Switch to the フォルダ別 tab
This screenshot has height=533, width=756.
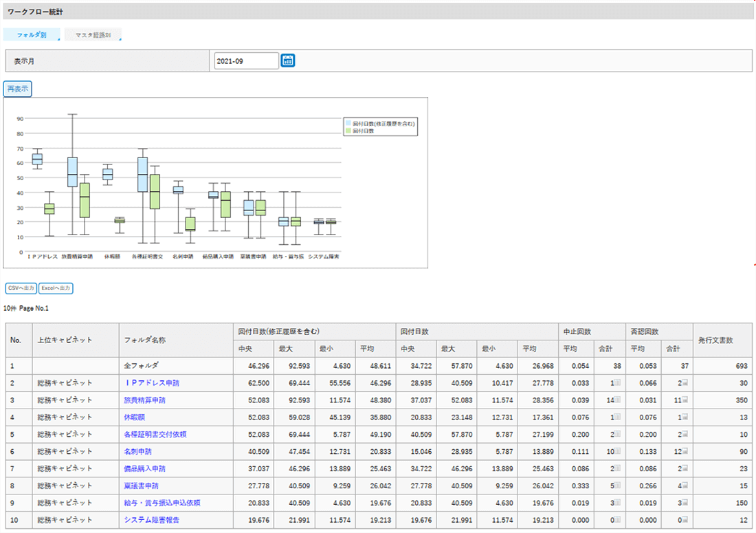(x=32, y=34)
